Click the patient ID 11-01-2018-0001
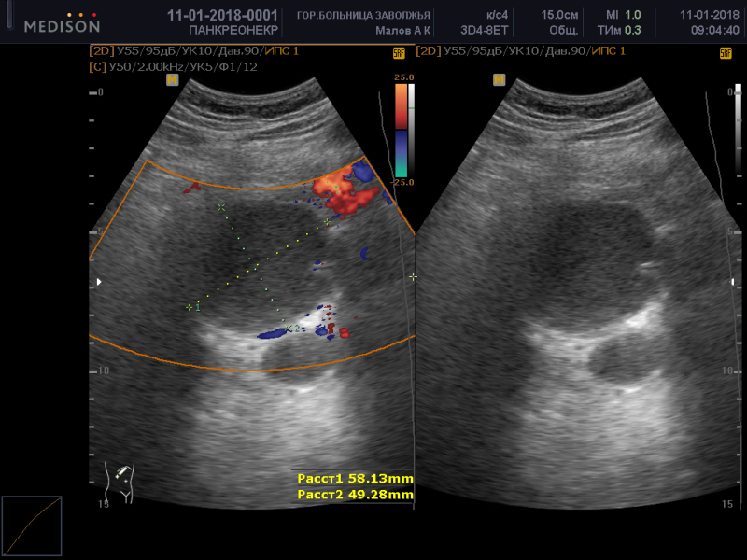Image resolution: width=747 pixels, height=560 pixels. [221, 15]
